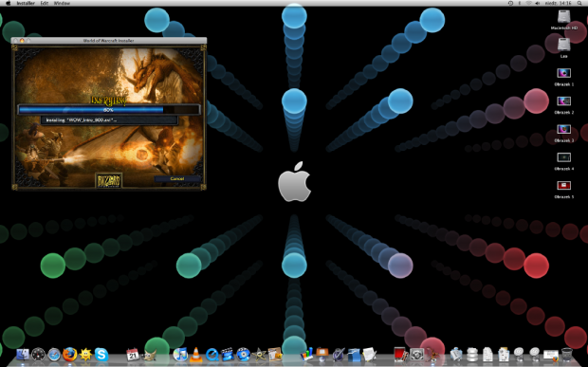Click the Blizzard logo in the installer

109,181
